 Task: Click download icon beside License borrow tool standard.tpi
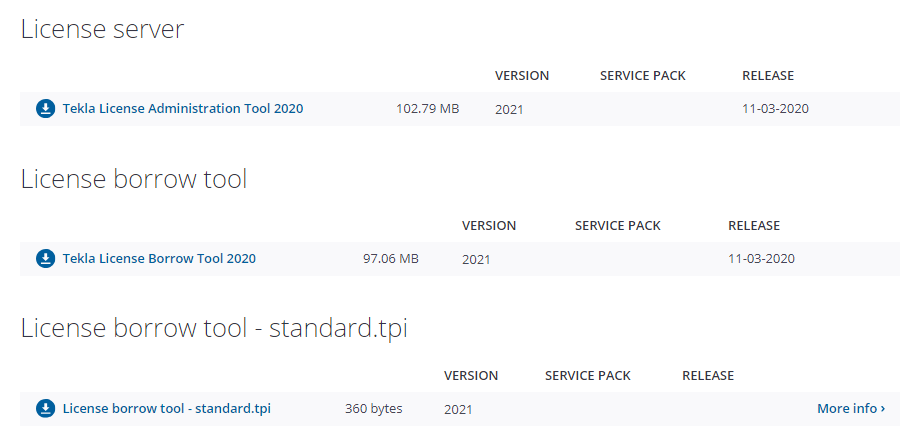45,409
